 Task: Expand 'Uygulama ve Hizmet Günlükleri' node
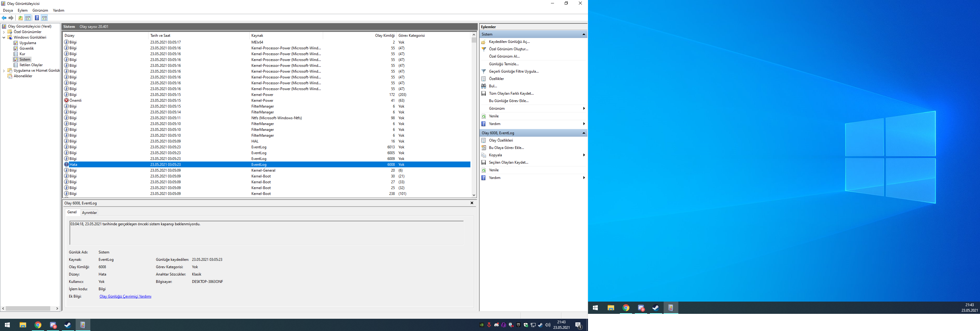[x=4, y=71]
